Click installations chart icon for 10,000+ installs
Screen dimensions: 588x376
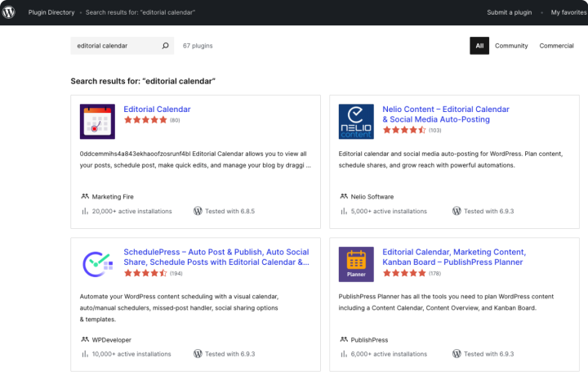click(x=85, y=354)
